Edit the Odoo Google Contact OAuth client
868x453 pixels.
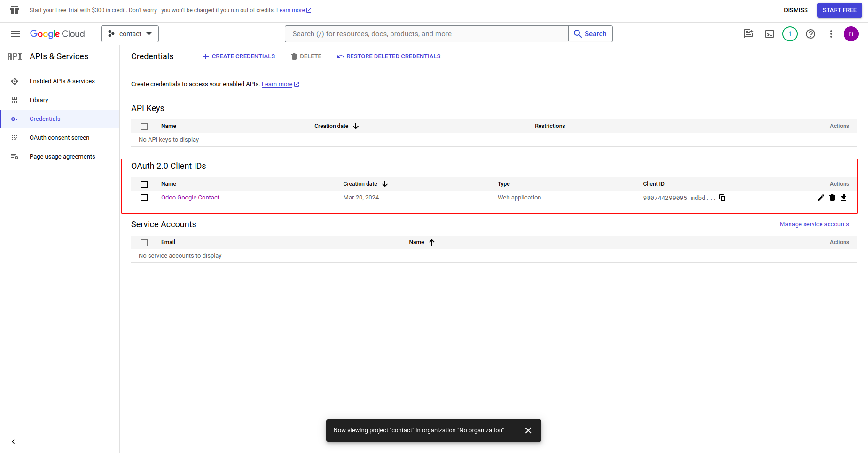(x=821, y=198)
